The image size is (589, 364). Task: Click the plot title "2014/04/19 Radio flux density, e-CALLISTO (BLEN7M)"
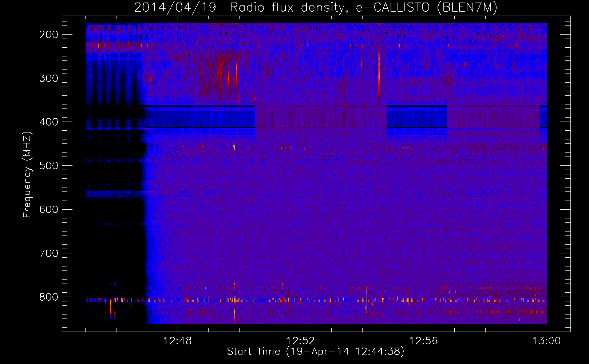[x=316, y=8]
